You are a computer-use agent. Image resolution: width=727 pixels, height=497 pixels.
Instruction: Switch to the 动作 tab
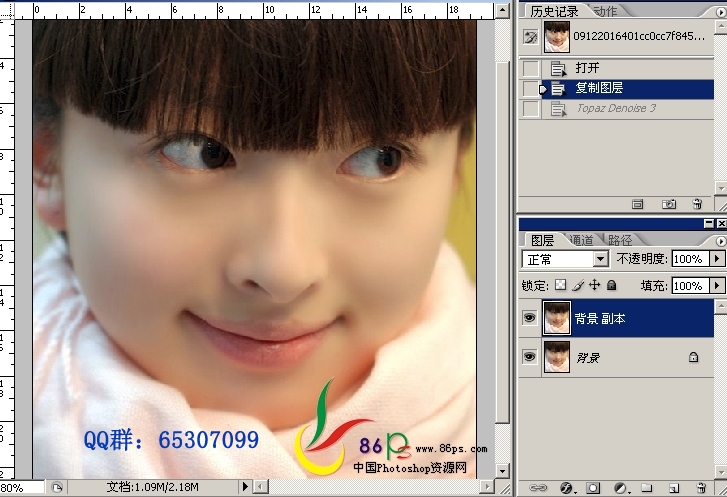[x=606, y=11]
